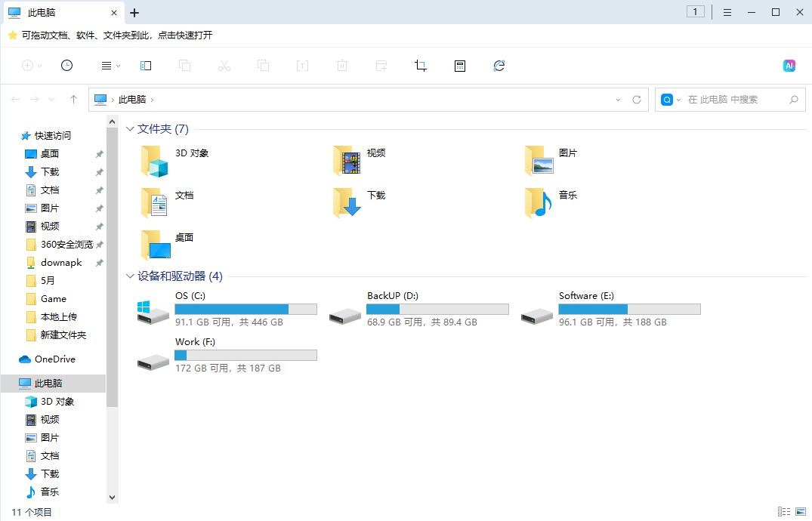Click the Paste icon in the toolbar

click(263, 66)
